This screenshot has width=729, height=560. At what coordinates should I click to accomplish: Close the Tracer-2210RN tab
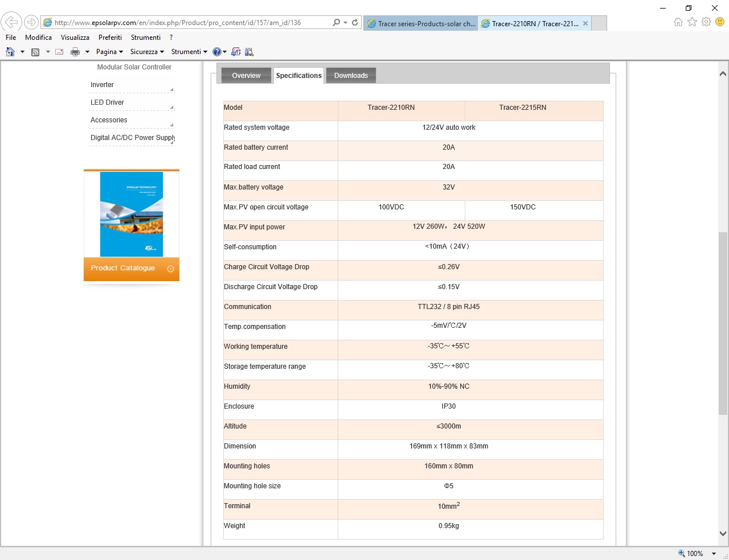tap(585, 23)
